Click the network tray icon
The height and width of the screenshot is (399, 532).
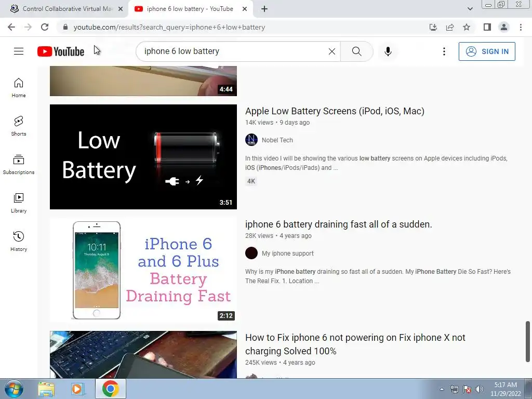[x=454, y=389]
